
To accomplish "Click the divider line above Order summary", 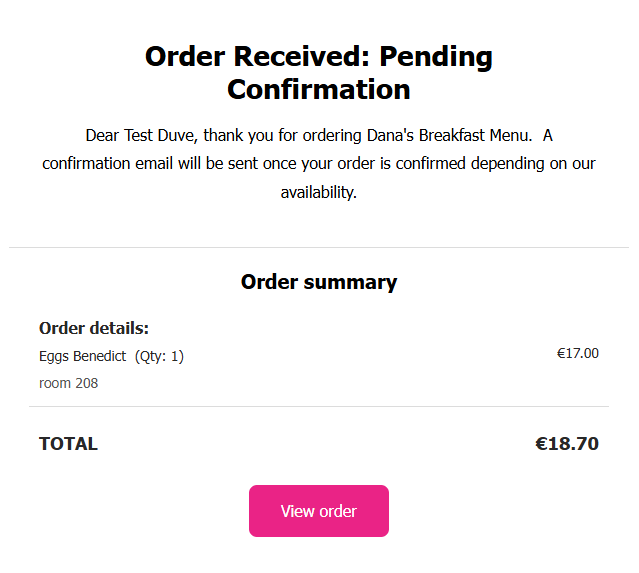I will (318, 247).
